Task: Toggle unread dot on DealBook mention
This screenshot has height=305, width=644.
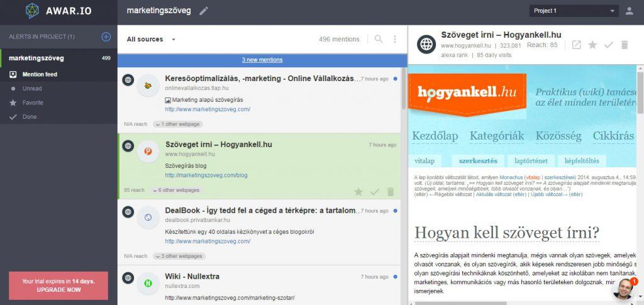Action: tap(395, 211)
